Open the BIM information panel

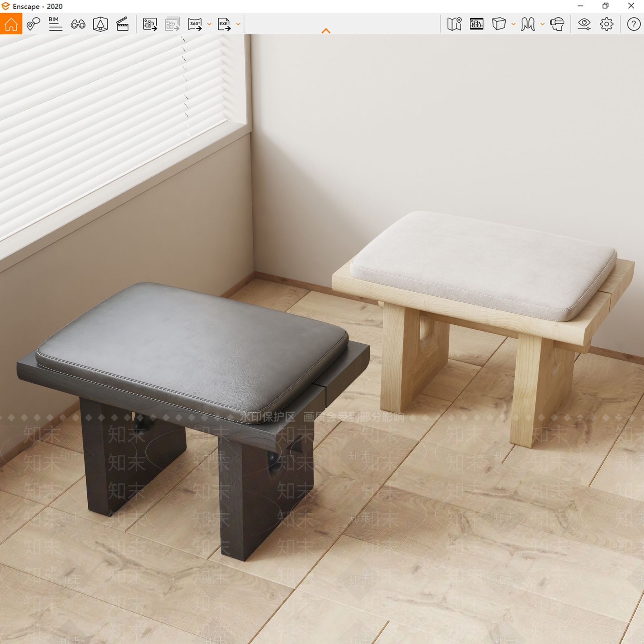coord(55,24)
